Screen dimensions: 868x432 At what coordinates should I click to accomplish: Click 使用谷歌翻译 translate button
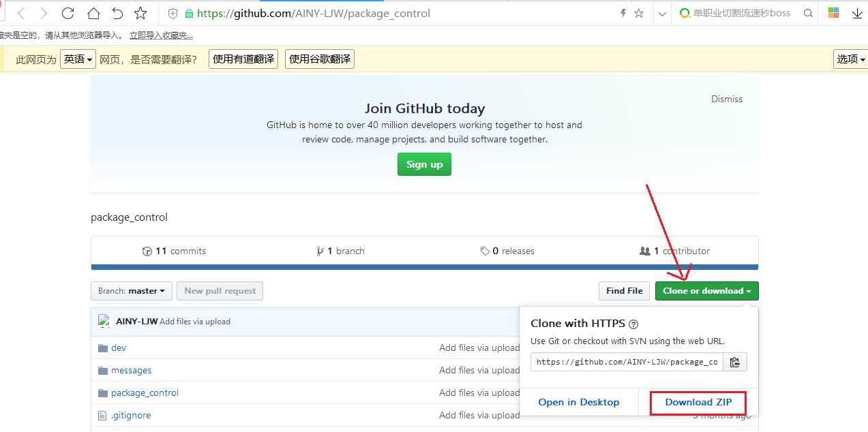coord(320,59)
